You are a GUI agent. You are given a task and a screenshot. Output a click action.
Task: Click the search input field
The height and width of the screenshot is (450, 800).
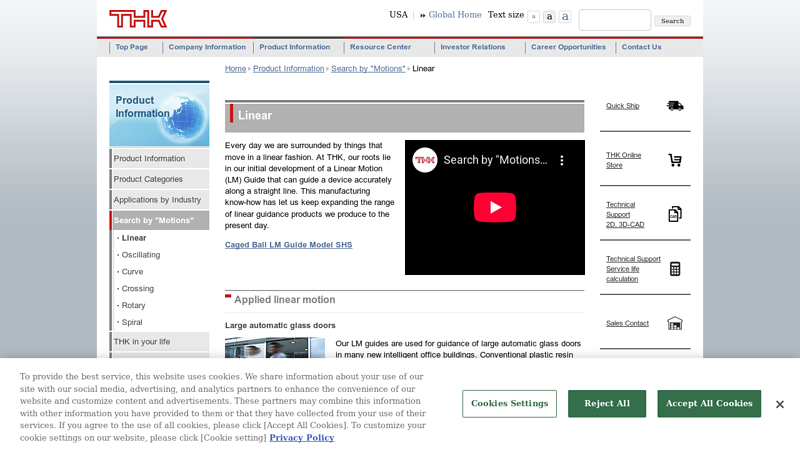pos(614,20)
